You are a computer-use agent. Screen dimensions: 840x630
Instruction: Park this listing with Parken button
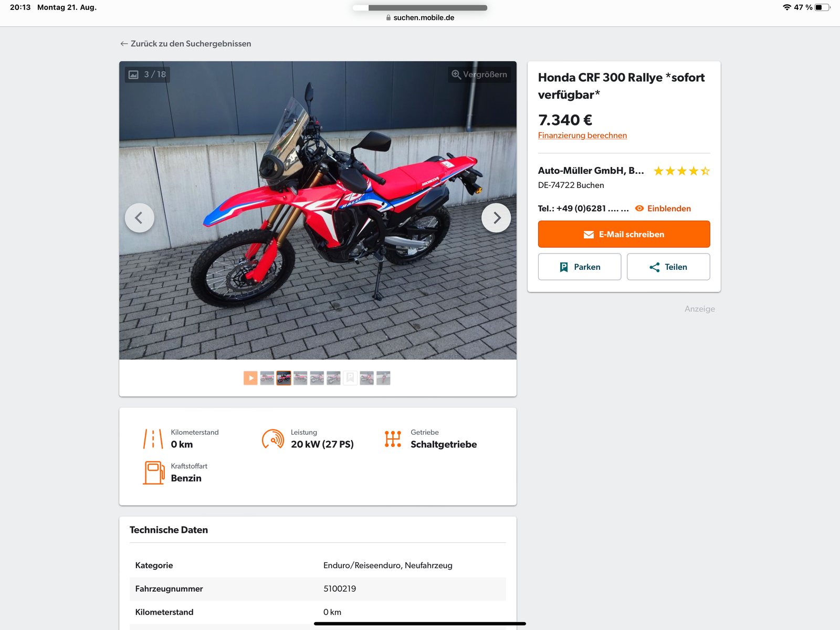(x=580, y=267)
